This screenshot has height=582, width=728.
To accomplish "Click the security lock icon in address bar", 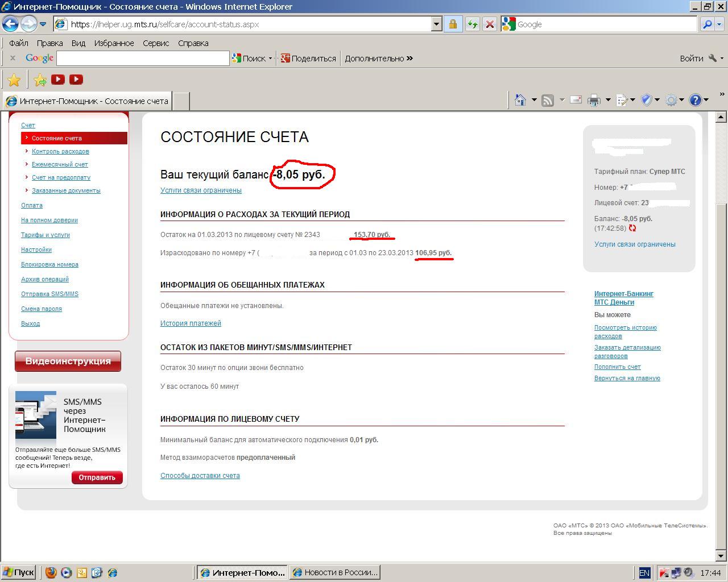I will [x=453, y=24].
